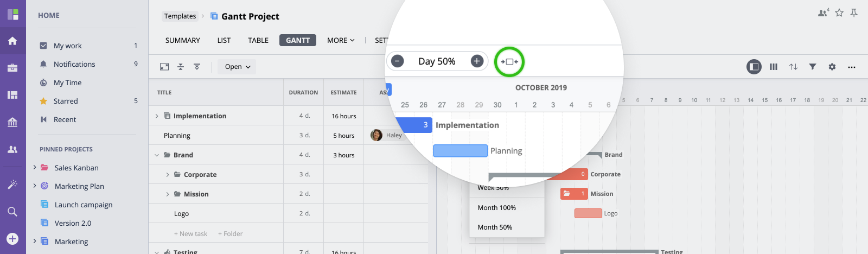Expand the Implementation folder row
868x254 pixels.
(x=157, y=116)
